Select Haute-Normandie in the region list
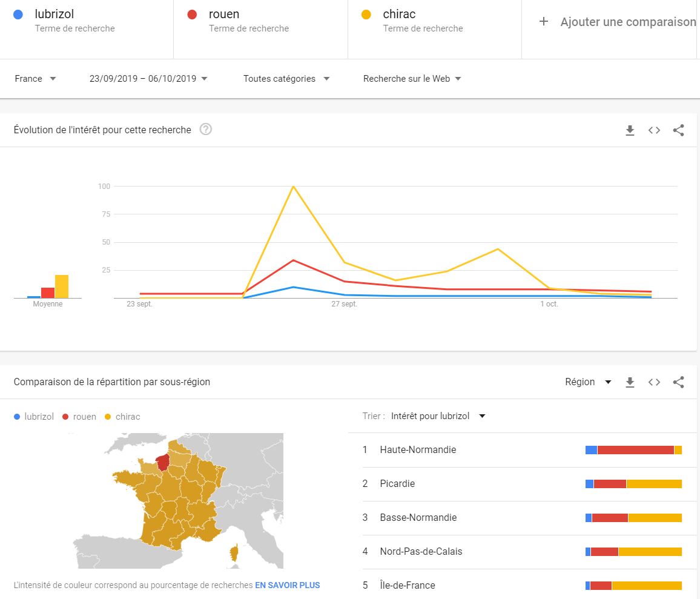Image resolution: width=700 pixels, height=599 pixels. click(418, 450)
